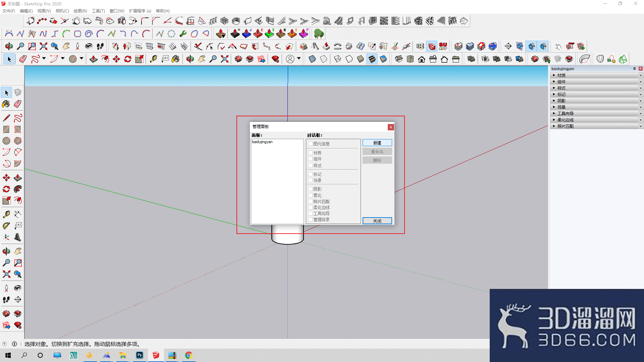Open the 编辑(E) menu

[x=26, y=11]
